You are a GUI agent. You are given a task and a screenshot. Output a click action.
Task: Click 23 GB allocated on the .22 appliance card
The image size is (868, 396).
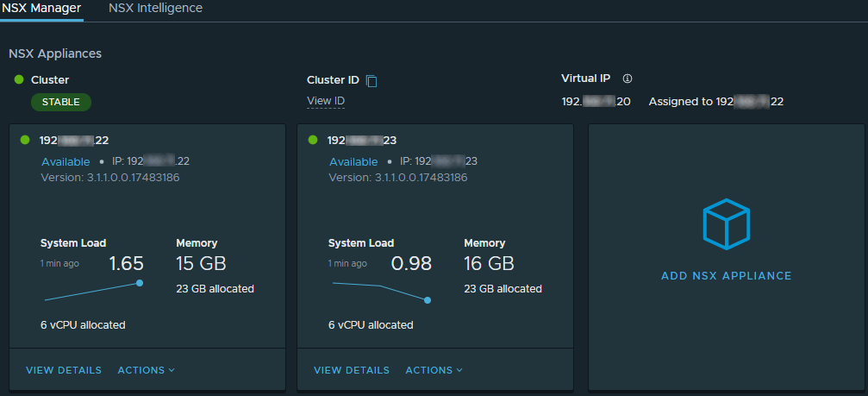pos(215,288)
